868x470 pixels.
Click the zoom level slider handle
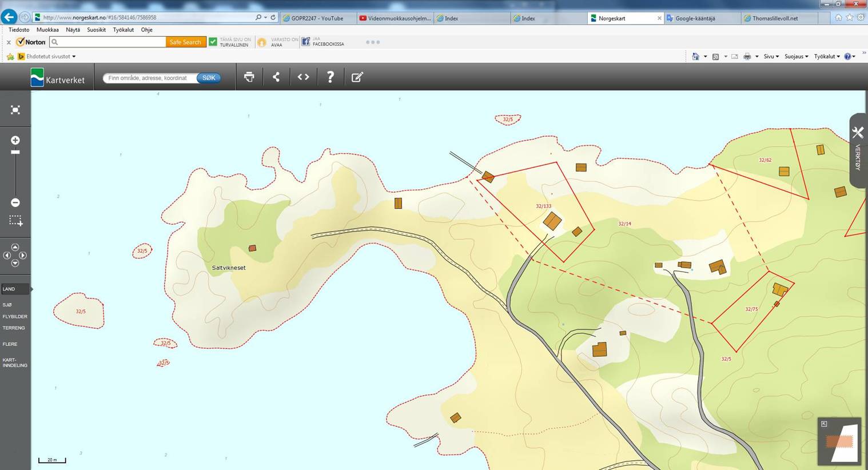(x=15, y=152)
